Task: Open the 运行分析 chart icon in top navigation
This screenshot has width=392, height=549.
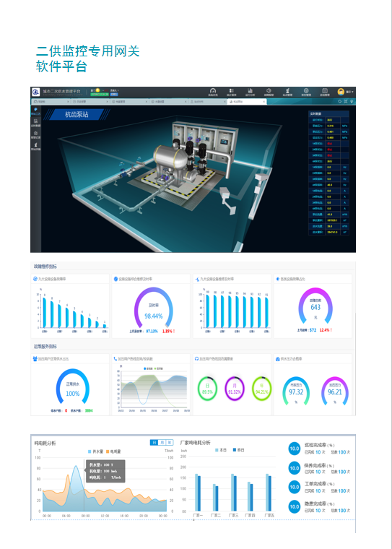Action: pyautogui.click(x=250, y=92)
